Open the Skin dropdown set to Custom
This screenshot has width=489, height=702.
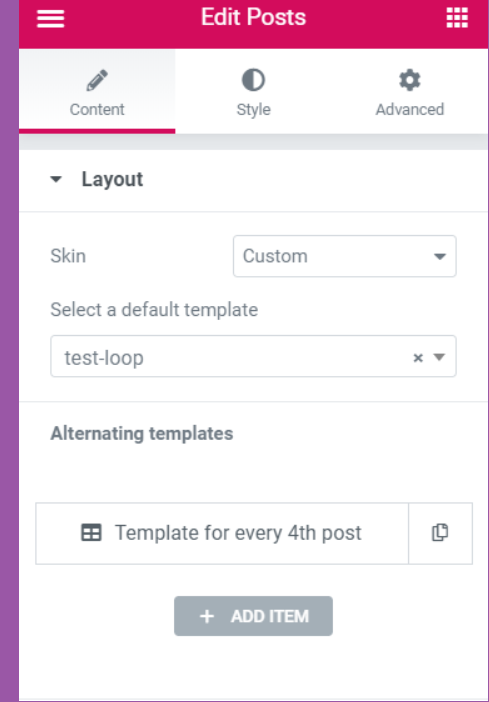tap(344, 256)
